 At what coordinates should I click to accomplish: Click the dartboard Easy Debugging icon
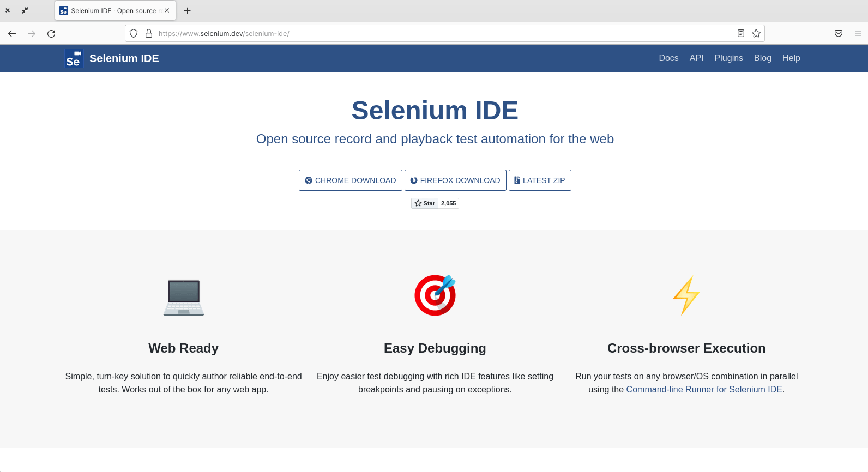pos(435,295)
